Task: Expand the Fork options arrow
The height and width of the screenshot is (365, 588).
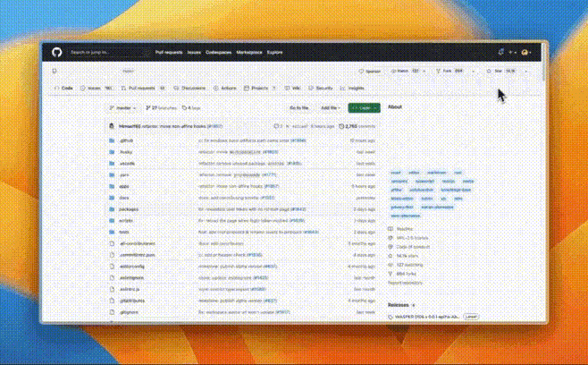Action: tap(473, 71)
